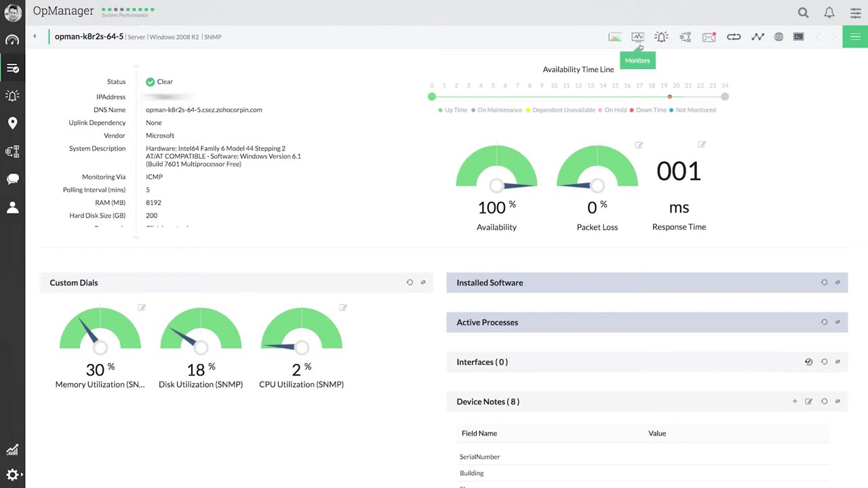Click the Value column header
Screen dimensions: 868x488
click(657, 433)
